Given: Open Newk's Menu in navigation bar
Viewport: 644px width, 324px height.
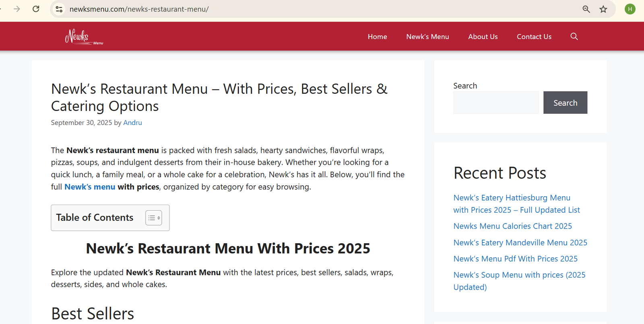Looking at the screenshot, I should coord(427,37).
